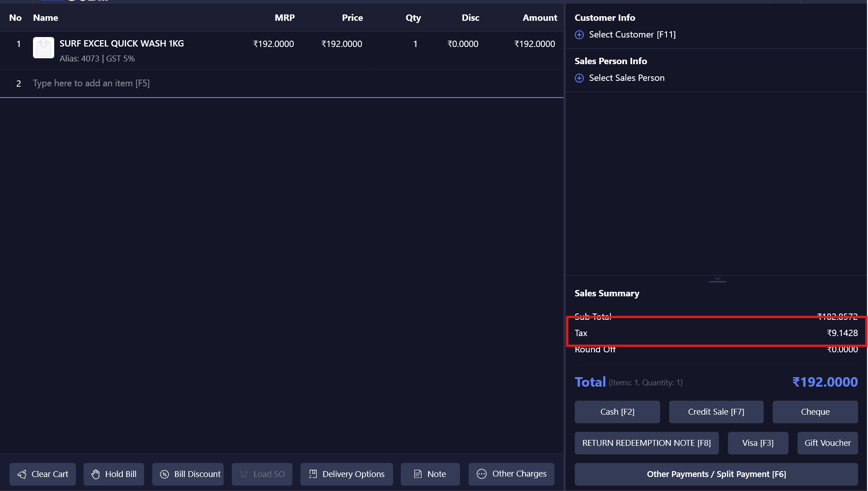Select Gift Voucher payment

[827, 443]
